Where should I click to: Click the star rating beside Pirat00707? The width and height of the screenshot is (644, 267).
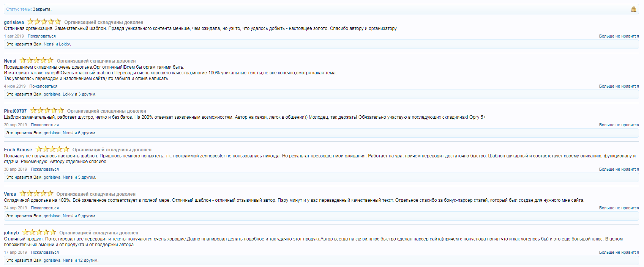point(47,111)
